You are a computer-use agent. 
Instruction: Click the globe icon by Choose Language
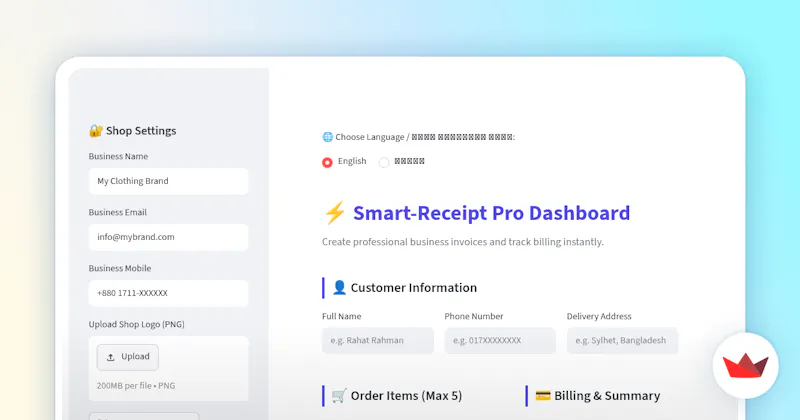[328, 137]
